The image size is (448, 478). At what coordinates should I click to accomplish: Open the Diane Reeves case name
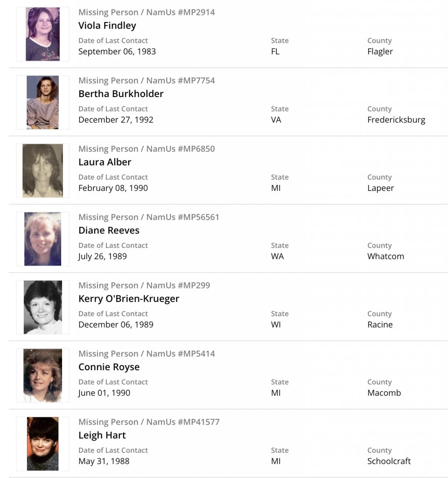click(109, 230)
